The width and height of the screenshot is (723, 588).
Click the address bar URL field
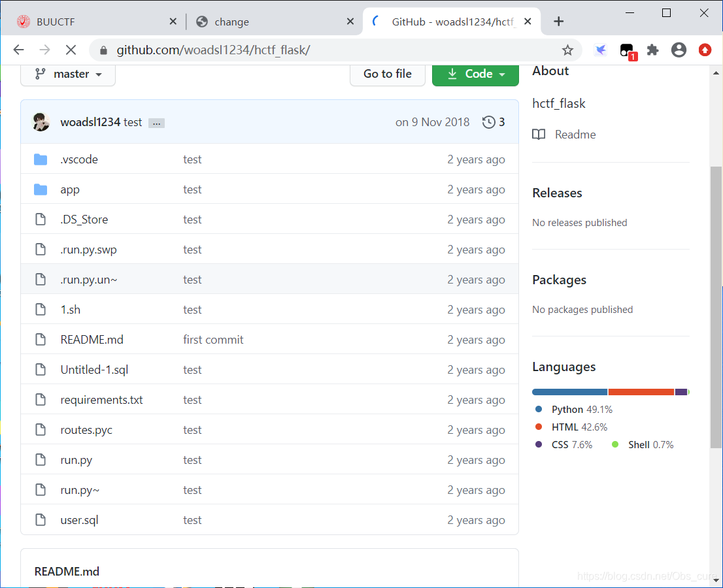pyautogui.click(x=327, y=50)
